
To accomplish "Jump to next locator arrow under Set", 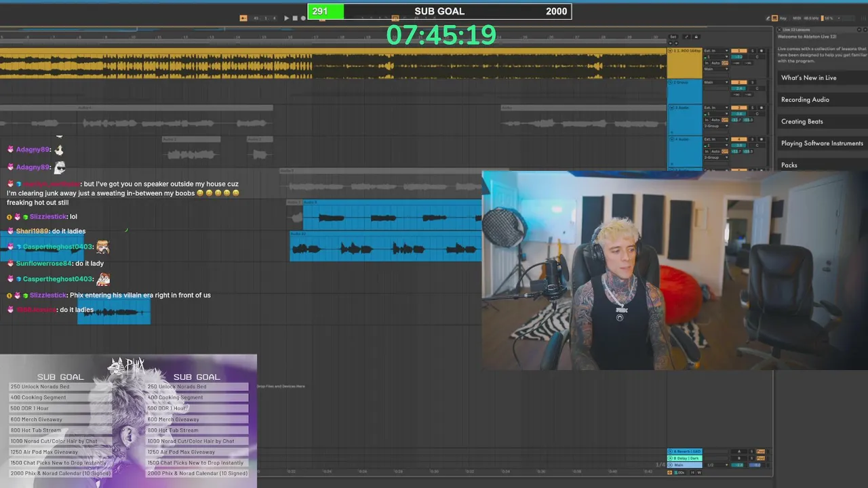I will [676, 43].
